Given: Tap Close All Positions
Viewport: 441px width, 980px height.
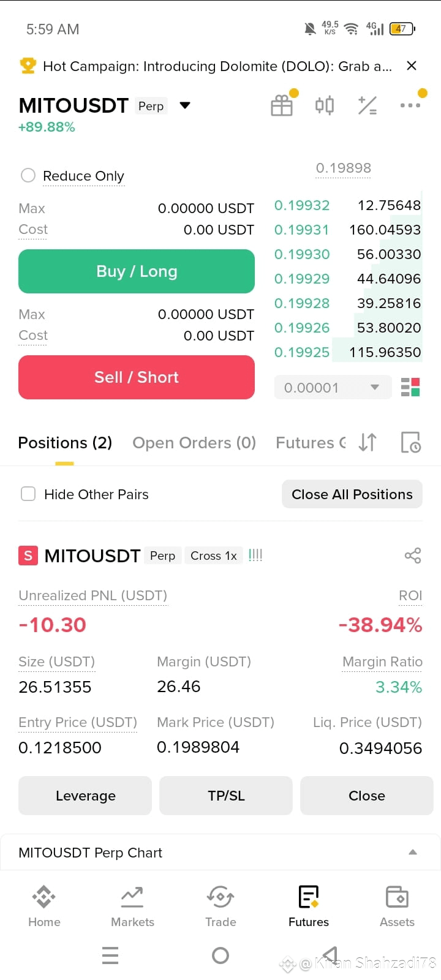Looking at the screenshot, I should pos(352,494).
